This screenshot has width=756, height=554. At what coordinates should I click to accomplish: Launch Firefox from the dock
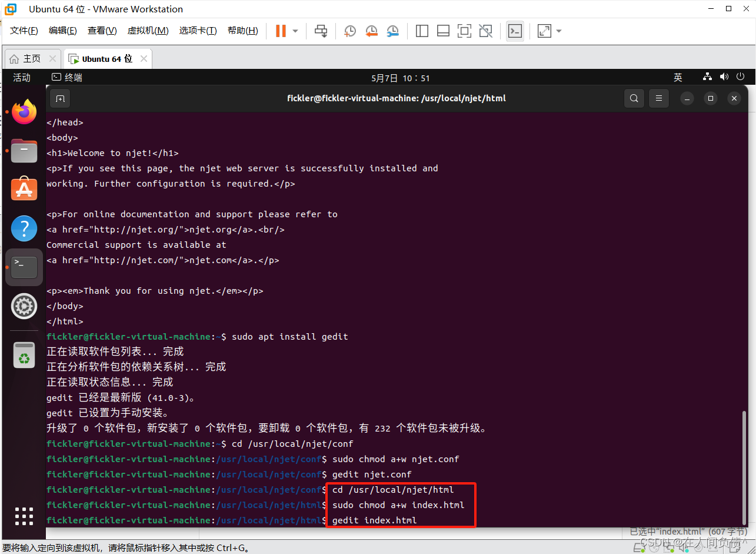[24, 112]
